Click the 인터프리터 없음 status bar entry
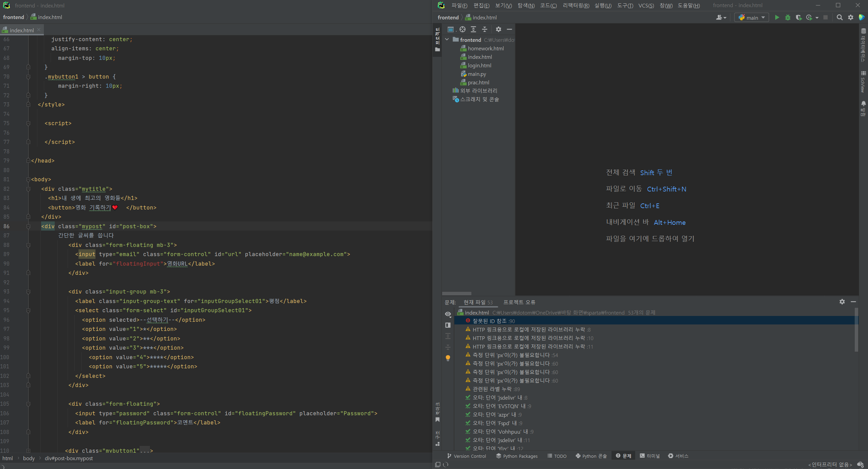 click(x=830, y=465)
